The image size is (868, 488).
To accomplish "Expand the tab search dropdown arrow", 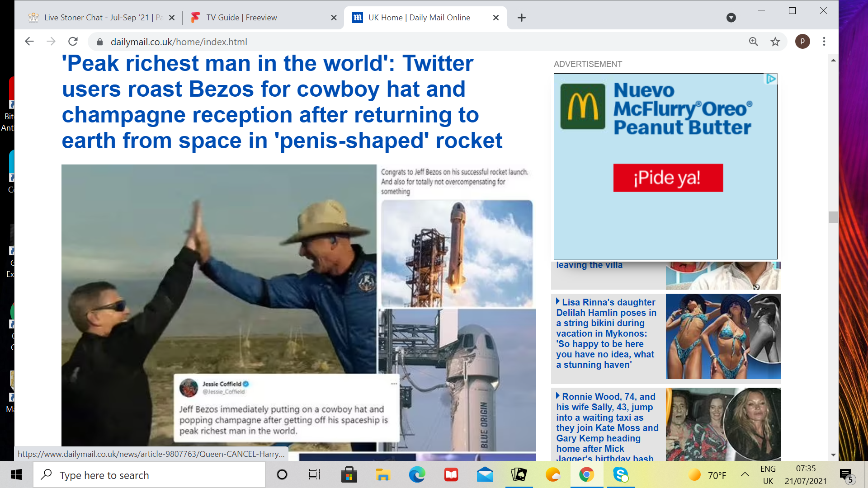I will point(731,18).
